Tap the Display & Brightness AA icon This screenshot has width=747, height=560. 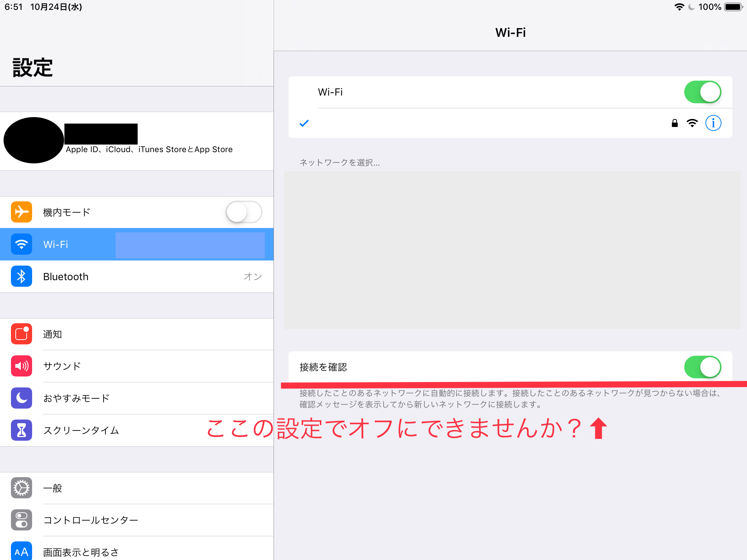(x=22, y=551)
